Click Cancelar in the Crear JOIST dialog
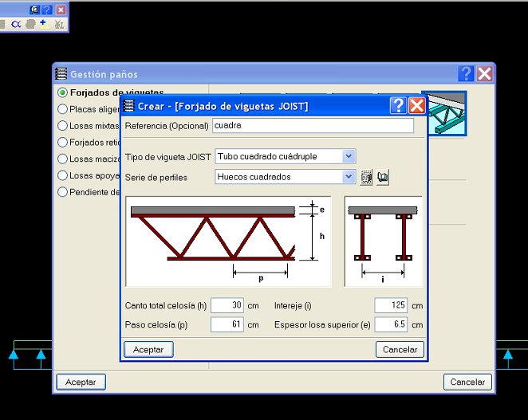 (400, 349)
